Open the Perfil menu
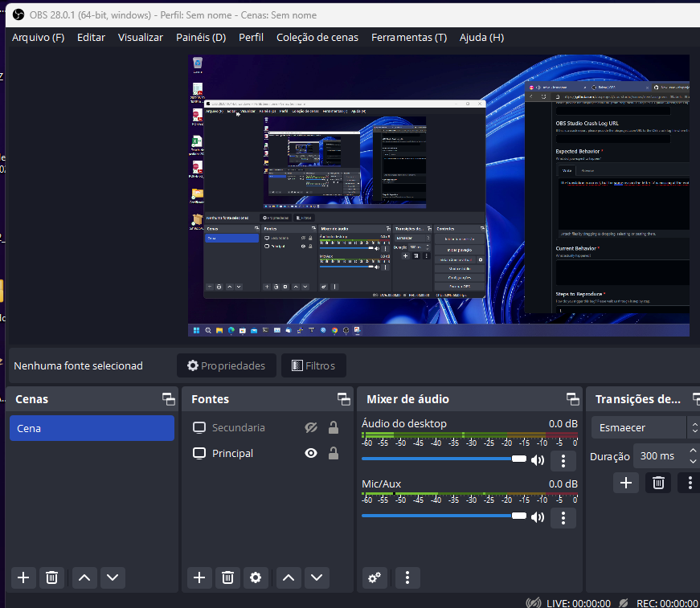Screen dimensions: 700x608 click(x=251, y=38)
